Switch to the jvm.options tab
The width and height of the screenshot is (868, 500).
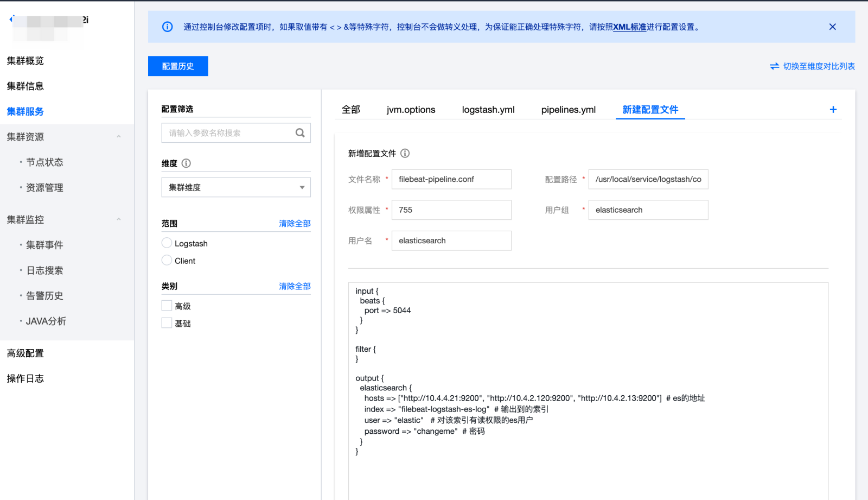(x=411, y=110)
